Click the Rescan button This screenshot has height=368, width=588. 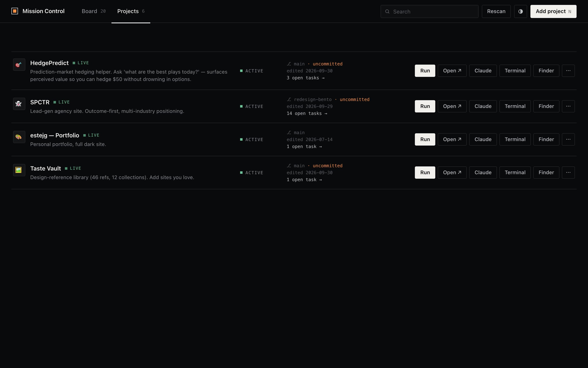click(x=496, y=11)
